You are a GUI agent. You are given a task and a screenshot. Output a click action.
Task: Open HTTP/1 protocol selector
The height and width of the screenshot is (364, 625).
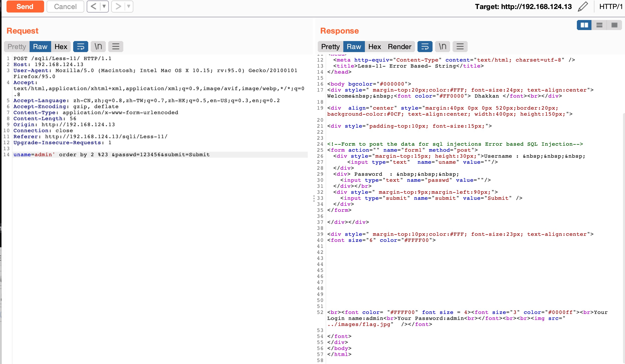tap(611, 7)
